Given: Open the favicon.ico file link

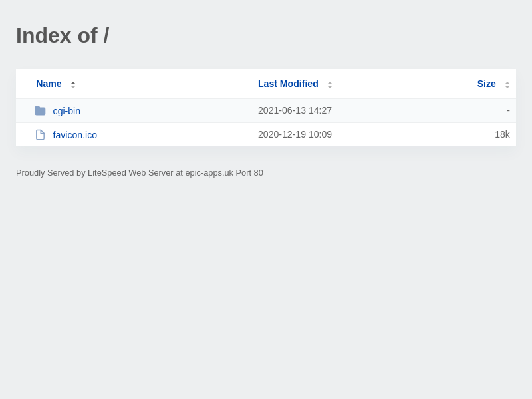Looking at the screenshot, I should click(x=75, y=135).
